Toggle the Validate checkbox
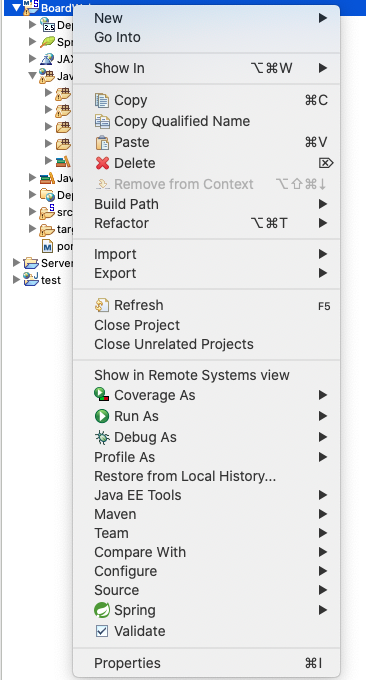This screenshot has width=366, height=680. point(102,631)
